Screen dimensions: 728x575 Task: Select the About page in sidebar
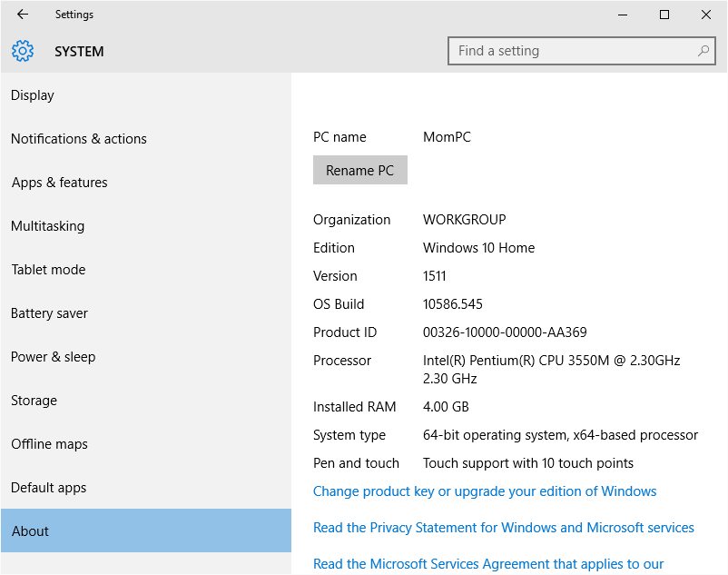[31, 531]
